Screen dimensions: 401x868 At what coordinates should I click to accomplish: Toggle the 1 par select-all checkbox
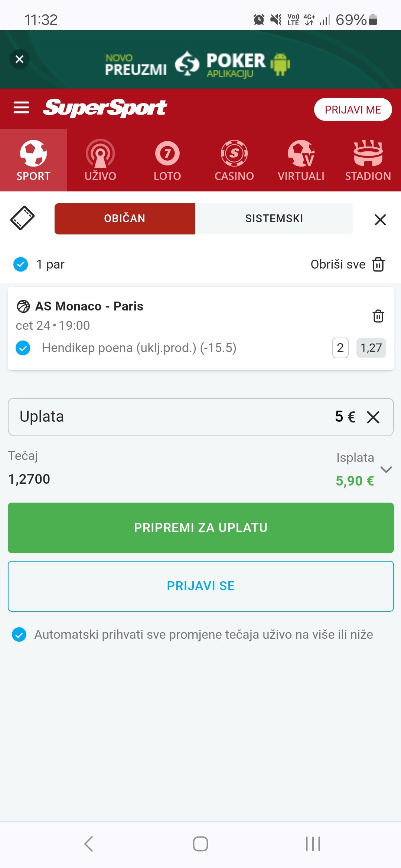[21, 264]
